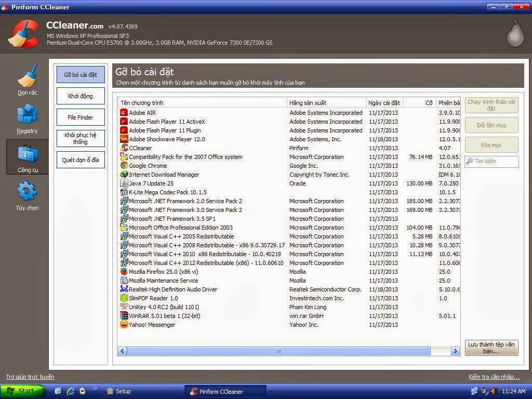Open the Quét dọn ổ đĩa tab
Image resolution: width=532 pixels, height=399 pixels.
[x=81, y=160]
